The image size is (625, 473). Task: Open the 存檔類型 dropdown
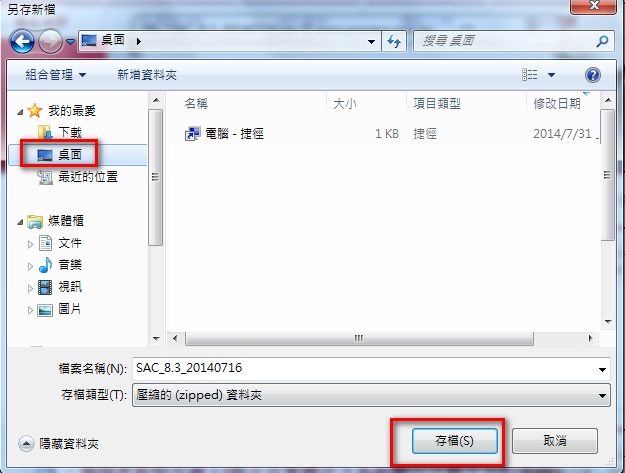tap(371, 395)
